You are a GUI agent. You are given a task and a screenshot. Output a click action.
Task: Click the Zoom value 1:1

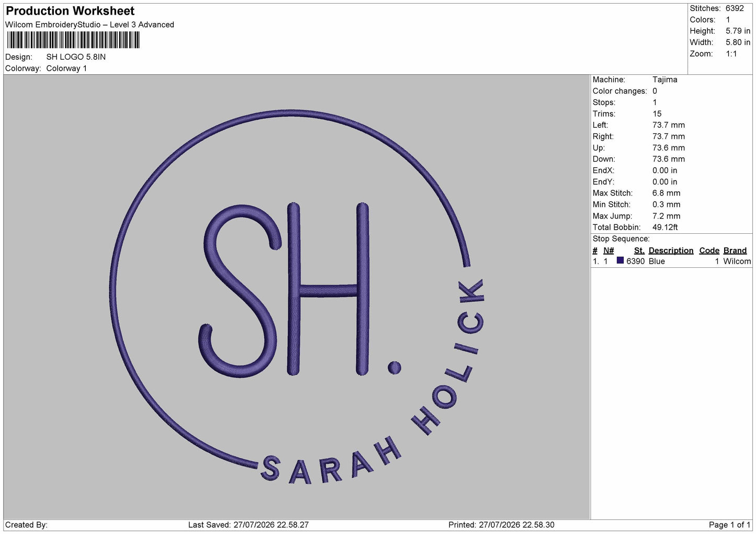pyautogui.click(x=731, y=54)
